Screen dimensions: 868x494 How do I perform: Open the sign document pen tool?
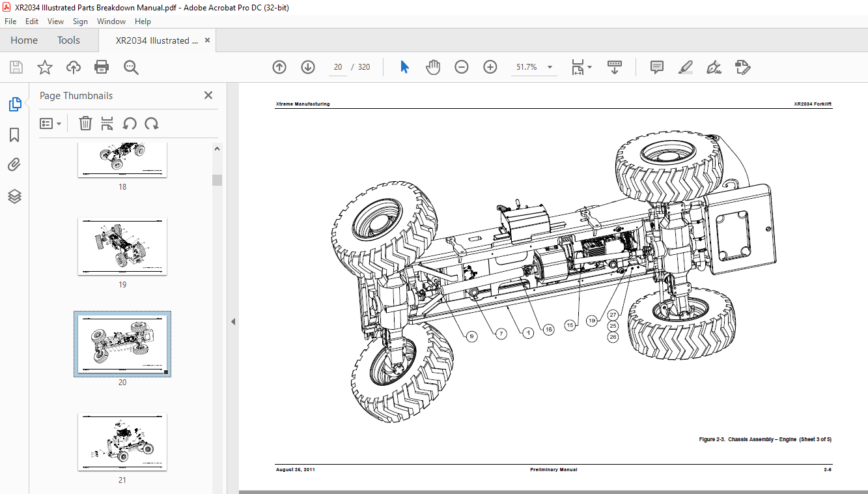pyautogui.click(x=714, y=67)
